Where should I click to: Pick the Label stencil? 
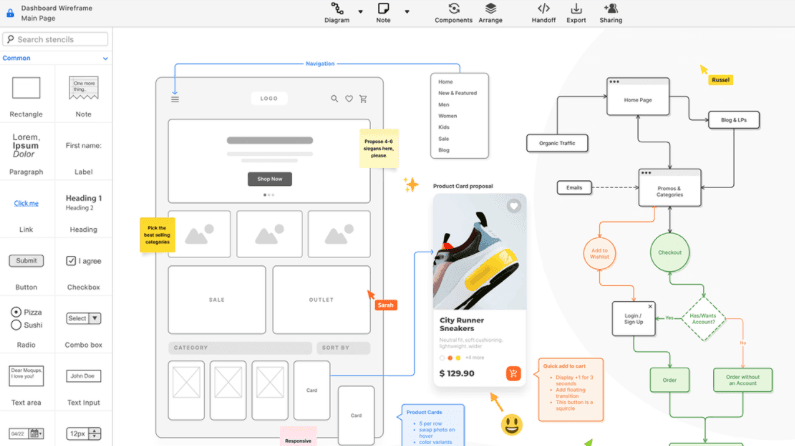pyautogui.click(x=84, y=145)
